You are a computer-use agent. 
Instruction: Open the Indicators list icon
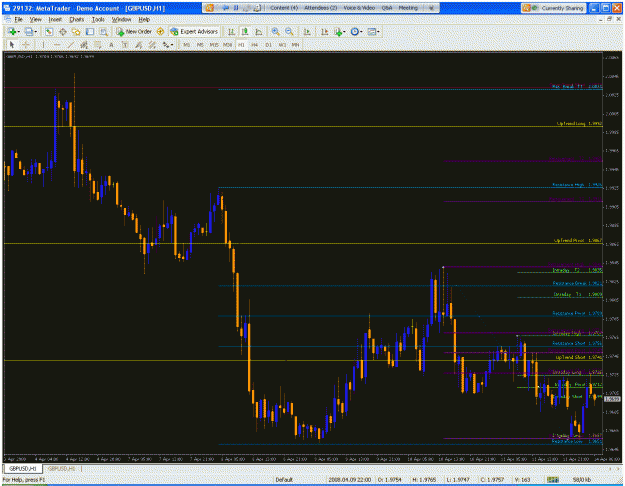(338, 31)
